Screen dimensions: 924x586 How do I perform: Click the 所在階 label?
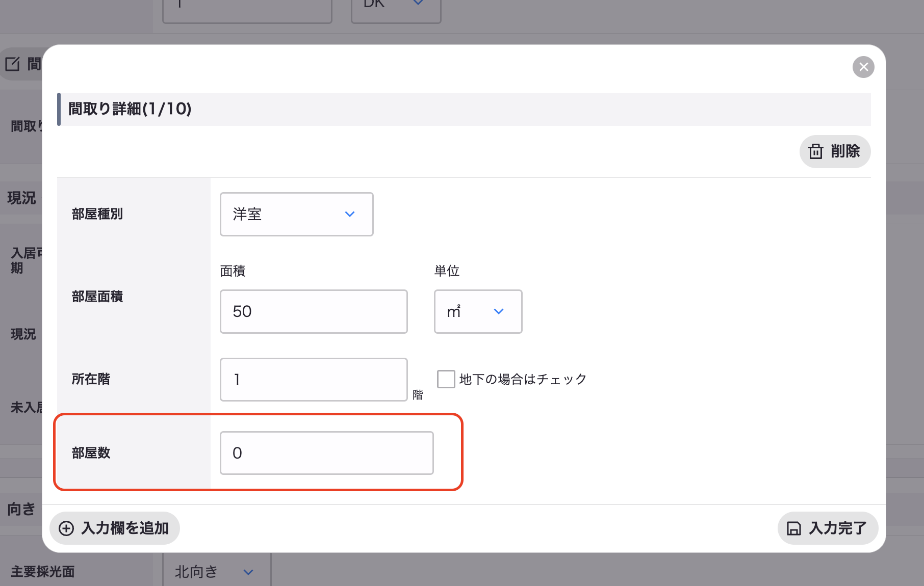pos(91,379)
